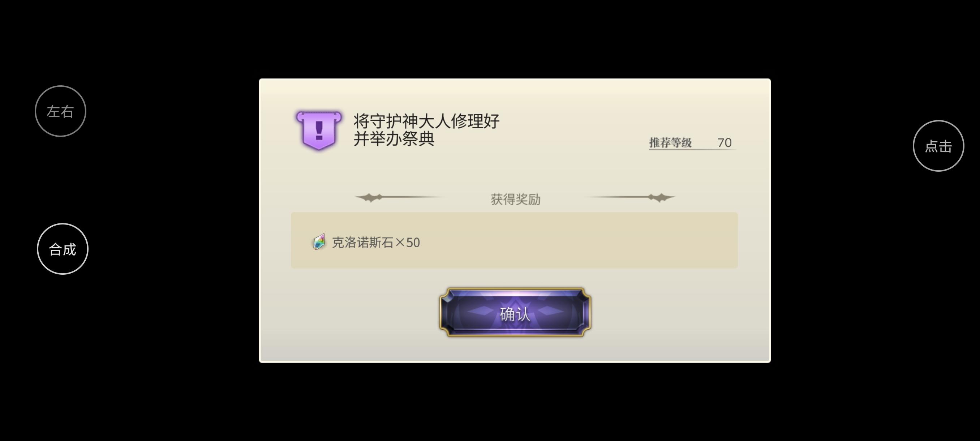Click the purple exclamation quest banner icon
Image resolution: width=980 pixels, height=441 pixels.
coord(319,130)
